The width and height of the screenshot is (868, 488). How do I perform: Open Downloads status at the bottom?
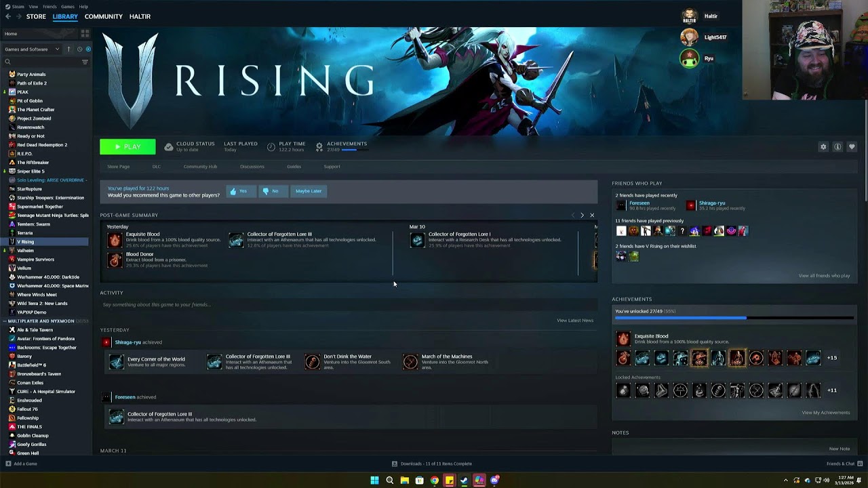pos(432,464)
